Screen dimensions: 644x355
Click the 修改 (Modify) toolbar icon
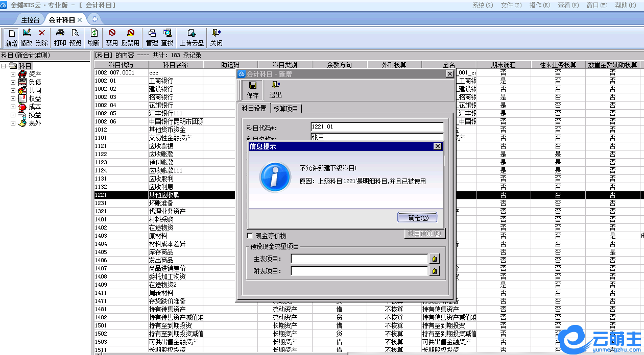click(x=27, y=37)
